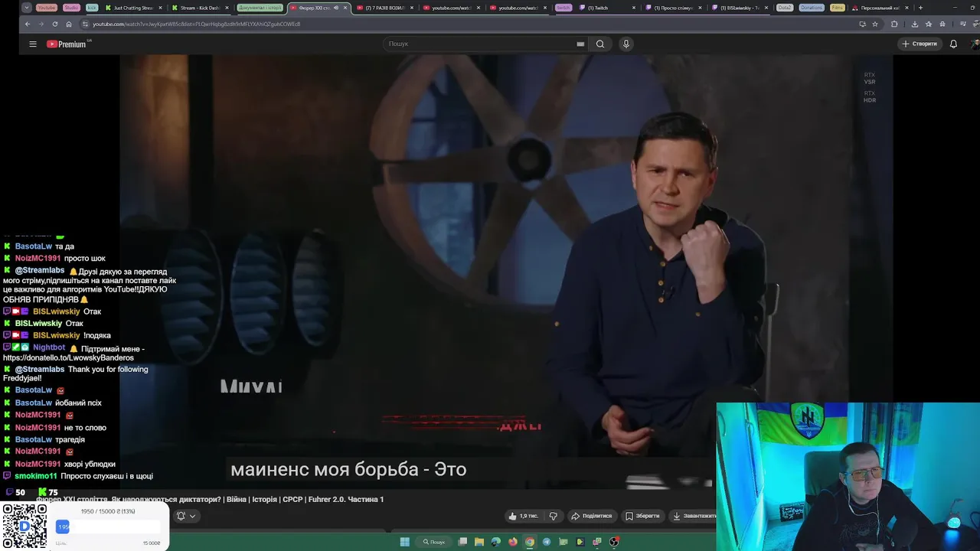Image resolution: width=980 pixels, height=551 pixels.
Task: Switch to Stream - Kick Dashboard tab
Action: point(200,8)
